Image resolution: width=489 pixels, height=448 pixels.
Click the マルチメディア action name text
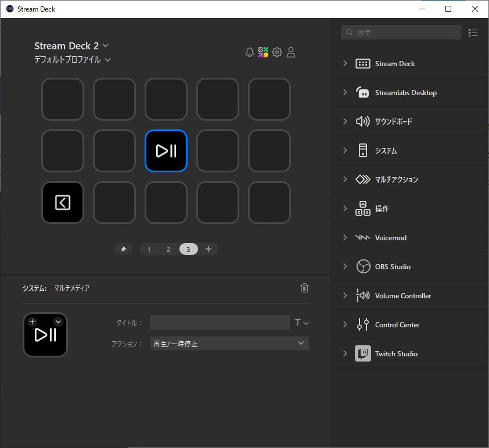[72, 288]
